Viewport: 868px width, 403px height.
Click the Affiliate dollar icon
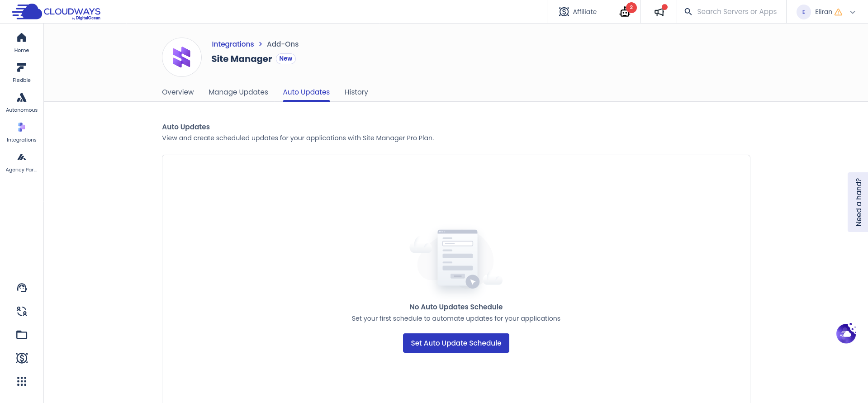coord(564,12)
